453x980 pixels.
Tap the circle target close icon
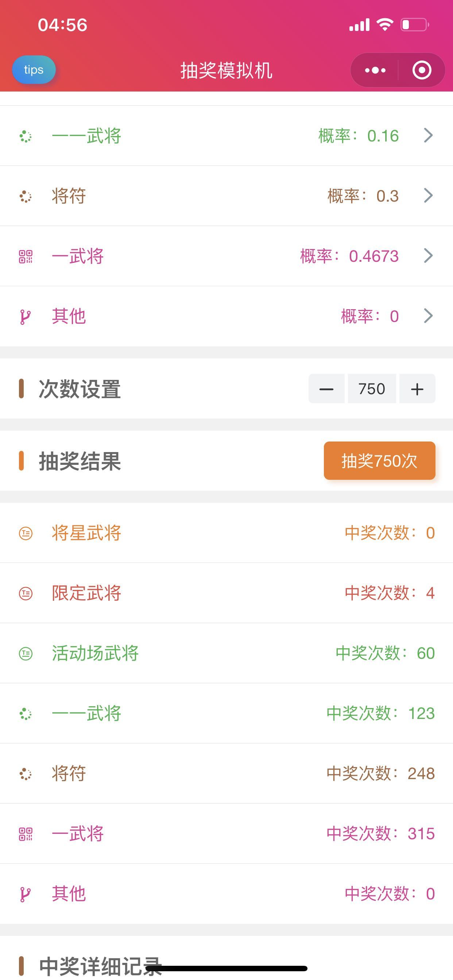[422, 70]
